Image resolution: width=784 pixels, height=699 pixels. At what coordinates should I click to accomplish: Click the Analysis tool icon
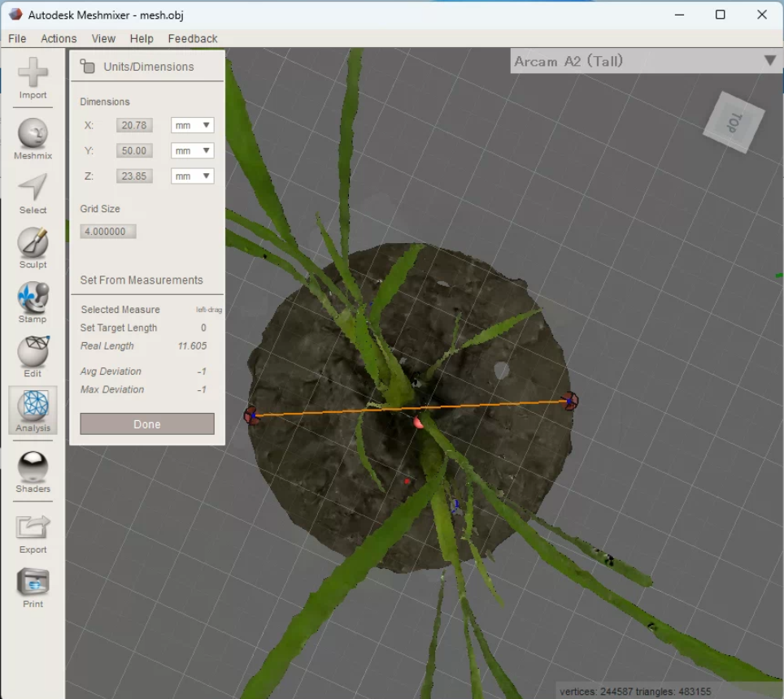[x=33, y=406]
